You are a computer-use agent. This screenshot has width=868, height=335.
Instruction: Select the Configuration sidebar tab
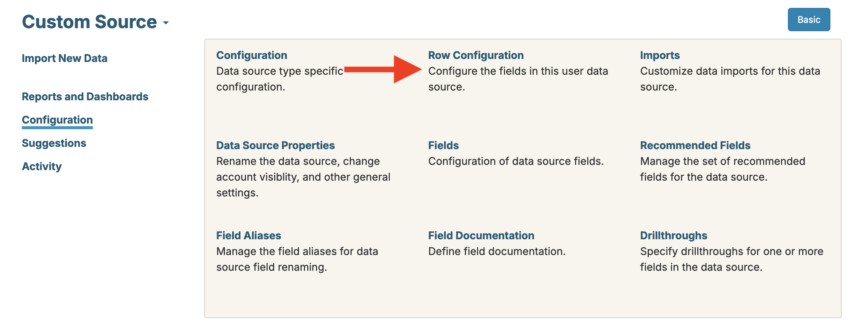point(57,120)
